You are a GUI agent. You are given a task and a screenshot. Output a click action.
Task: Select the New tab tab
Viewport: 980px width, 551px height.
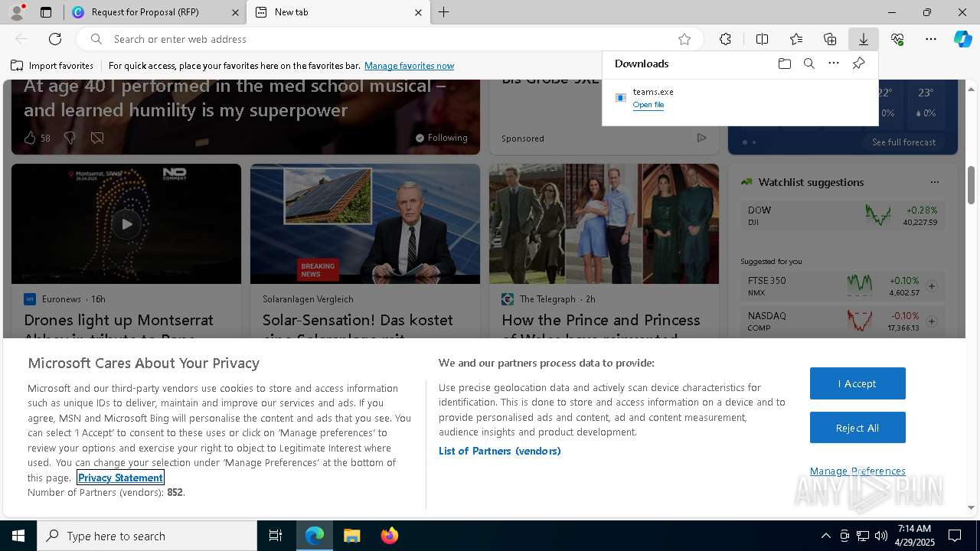337,12
